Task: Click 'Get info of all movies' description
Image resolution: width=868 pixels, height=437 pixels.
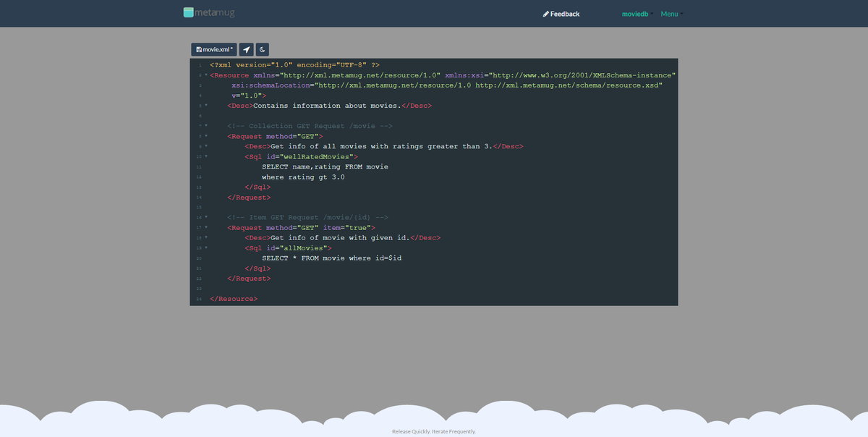Action: pos(382,146)
